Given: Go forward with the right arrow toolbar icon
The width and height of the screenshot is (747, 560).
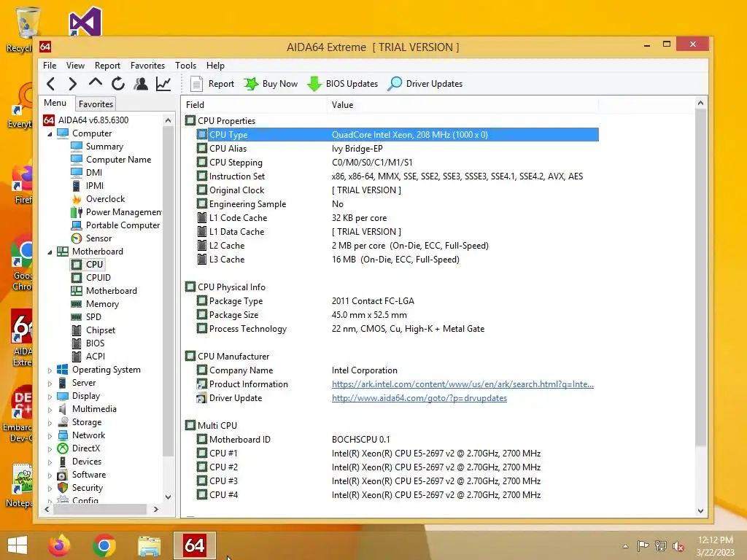Looking at the screenshot, I should click(x=72, y=84).
